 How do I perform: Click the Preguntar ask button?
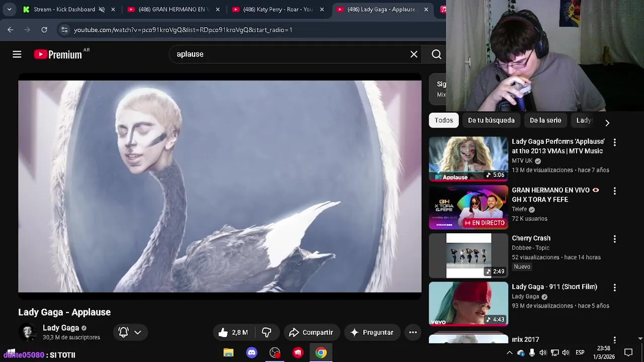coord(372,332)
